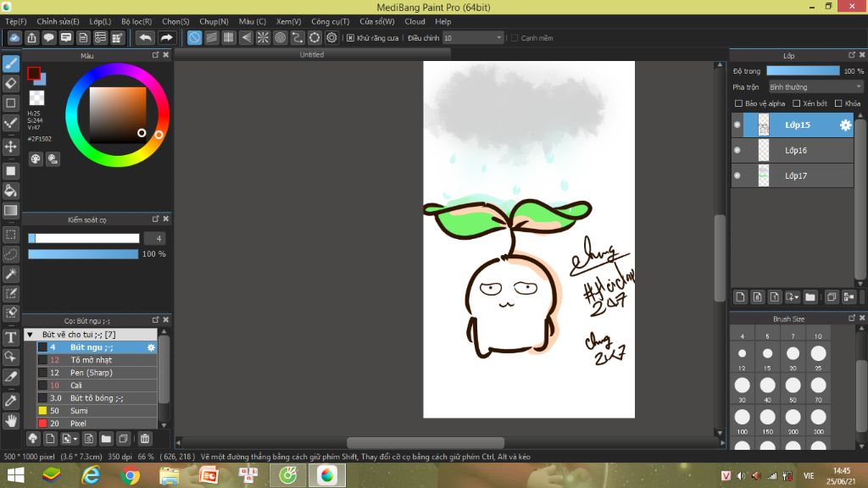The width and height of the screenshot is (868, 488).
Task: Open snap settings gear in toolbar
Action: pyautogui.click(x=331, y=37)
